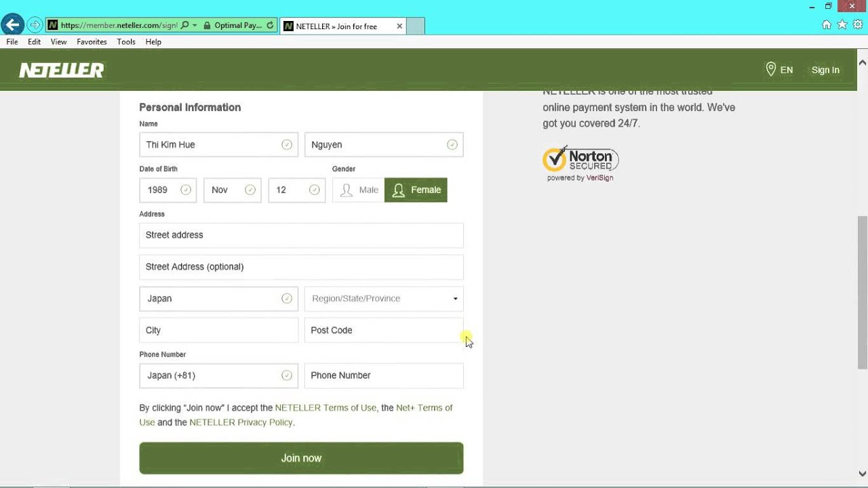Open the Favorites menu
Viewport: 868px width, 488px height.
tap(92, 42)
